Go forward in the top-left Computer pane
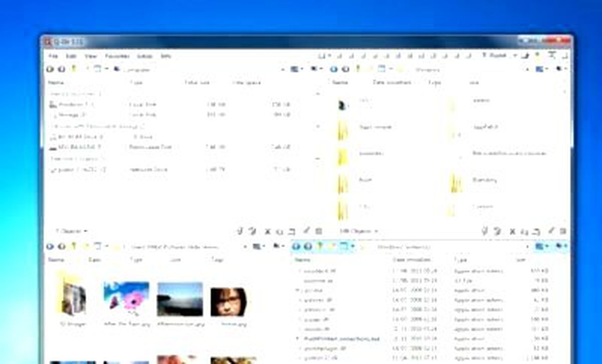Viewport: 602px width, 364px height. pyautogui.click(x=62, y=69)
